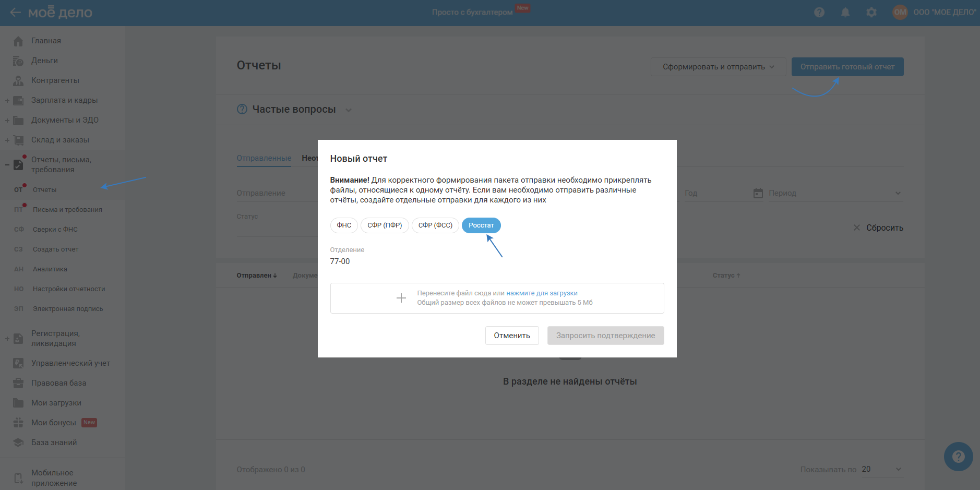Viewport: 980px width, 490px height.
Task: Open Аналитика in the sidebar
Action: [x=50, y=269]
